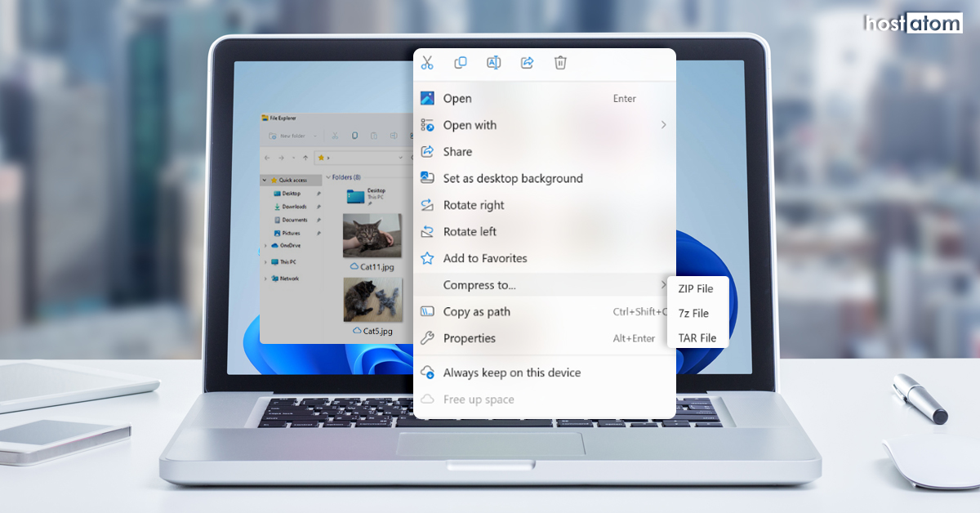Image resolution: width=980 pixels, height=513 pixels.
Task: Select the Cut icon in the context menu toolbar
Action: click(x=426, y=63)
